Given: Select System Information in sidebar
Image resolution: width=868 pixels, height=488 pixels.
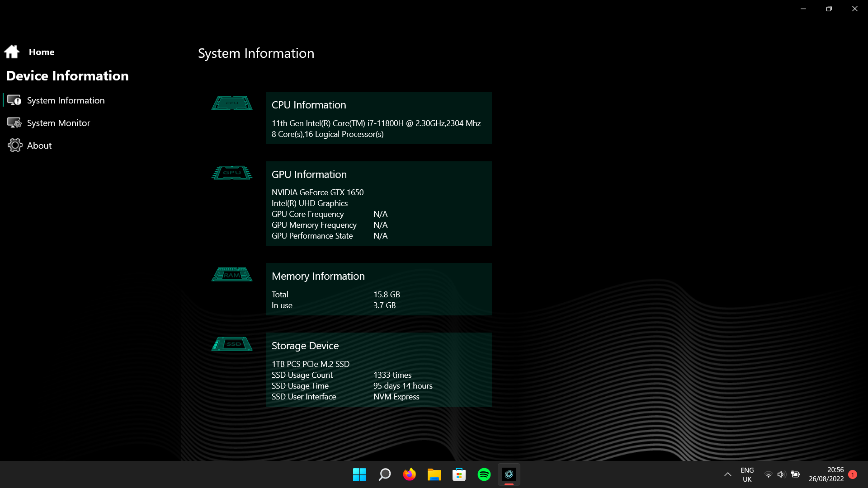Looking at the screenshot, I should click(x=66, y=100).
